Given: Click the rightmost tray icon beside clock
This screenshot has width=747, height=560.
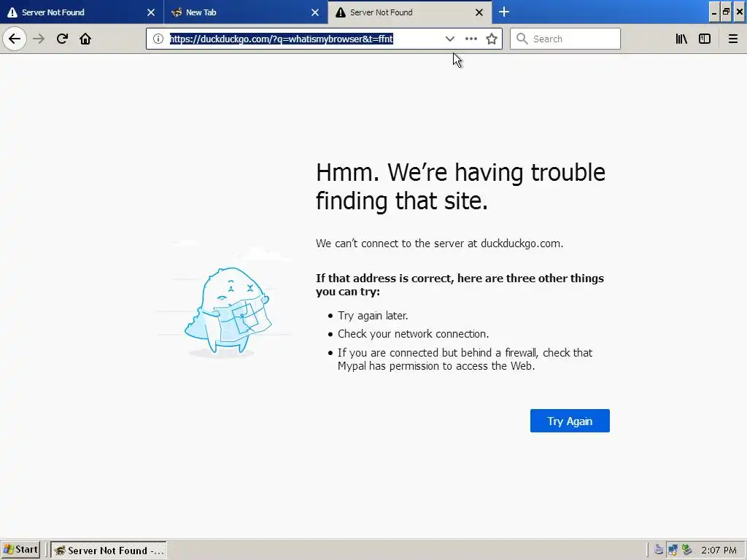Looking at the screenshot, I should (x=686, y=550).
